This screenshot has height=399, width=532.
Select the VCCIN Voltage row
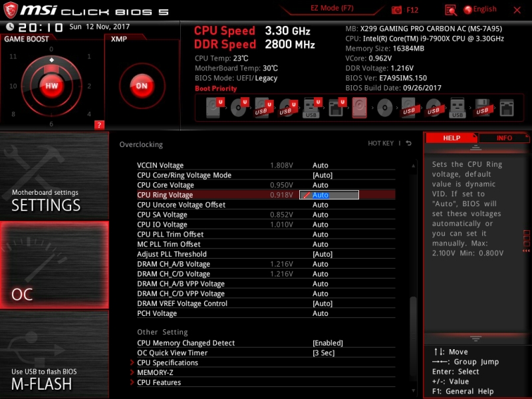click(x=266, y=165)
